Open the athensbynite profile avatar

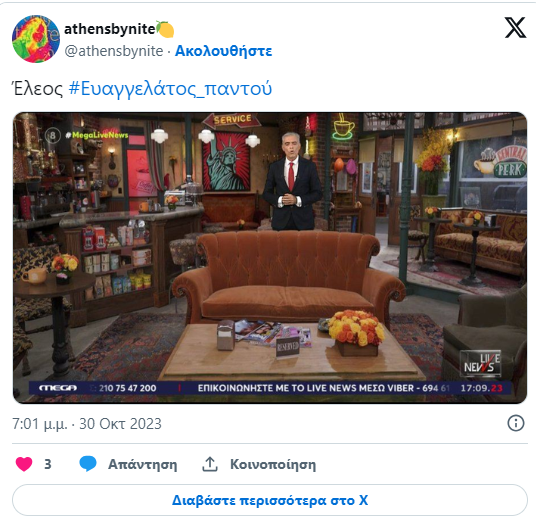(36, 39)
